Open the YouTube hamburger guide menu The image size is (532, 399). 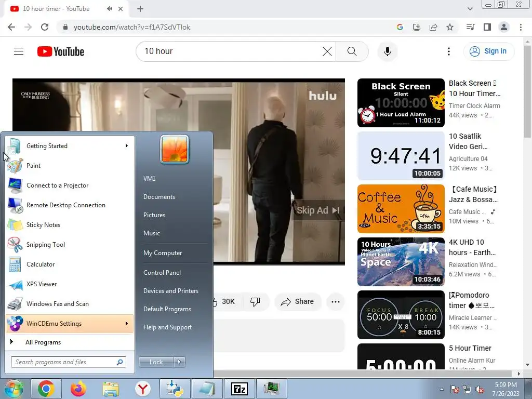tap(19, 51)
